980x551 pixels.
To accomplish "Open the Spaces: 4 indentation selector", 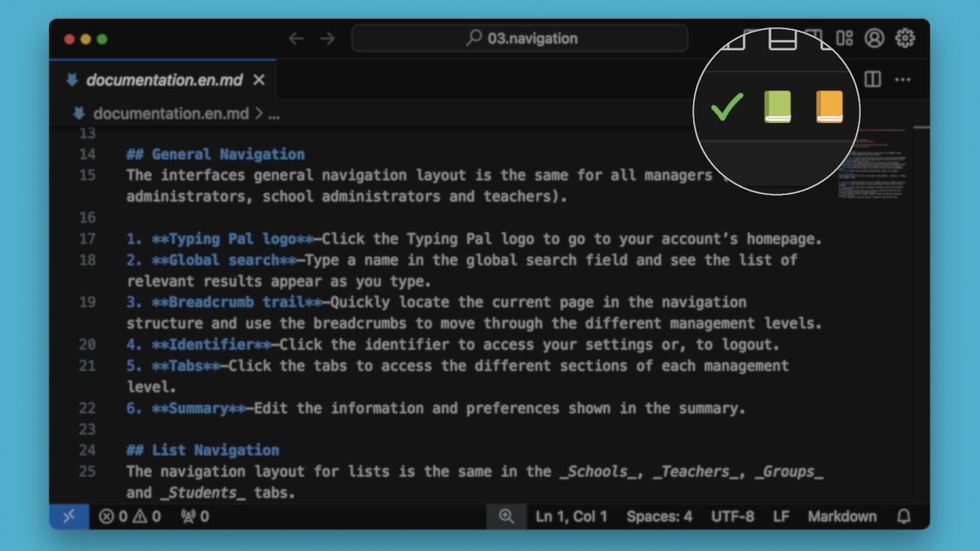I will pyautogui.click(x=659, y=517).
